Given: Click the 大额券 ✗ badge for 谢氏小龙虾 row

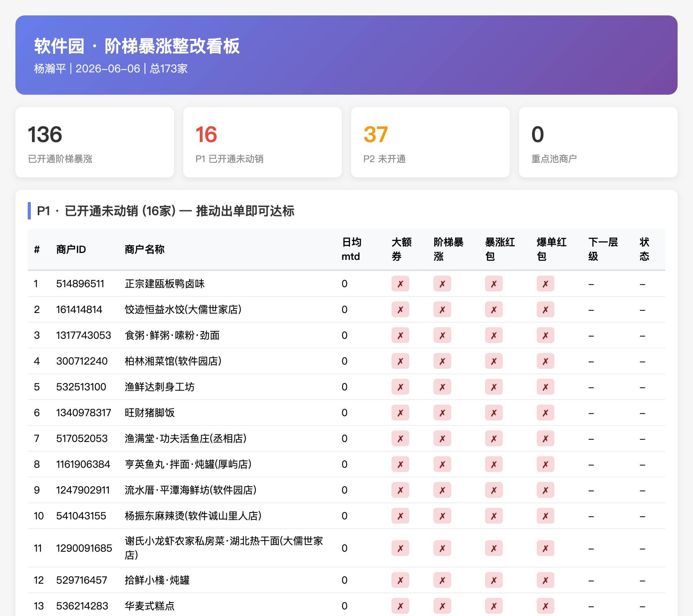Looking at the screenshot, I should (x=400, y=548).
